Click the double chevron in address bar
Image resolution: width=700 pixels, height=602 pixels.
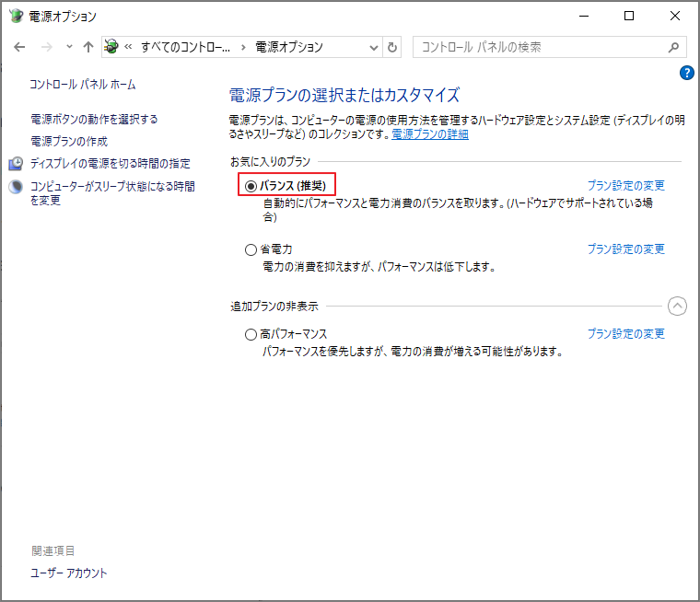pos(128,46)
